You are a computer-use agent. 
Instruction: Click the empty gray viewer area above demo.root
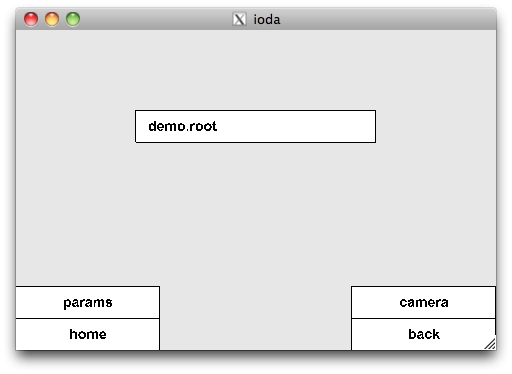tap(255, 70)
